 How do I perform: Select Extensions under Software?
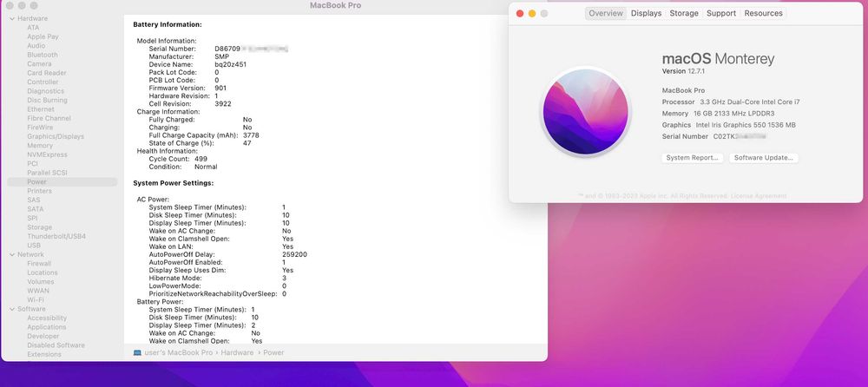tap(43, 354)
